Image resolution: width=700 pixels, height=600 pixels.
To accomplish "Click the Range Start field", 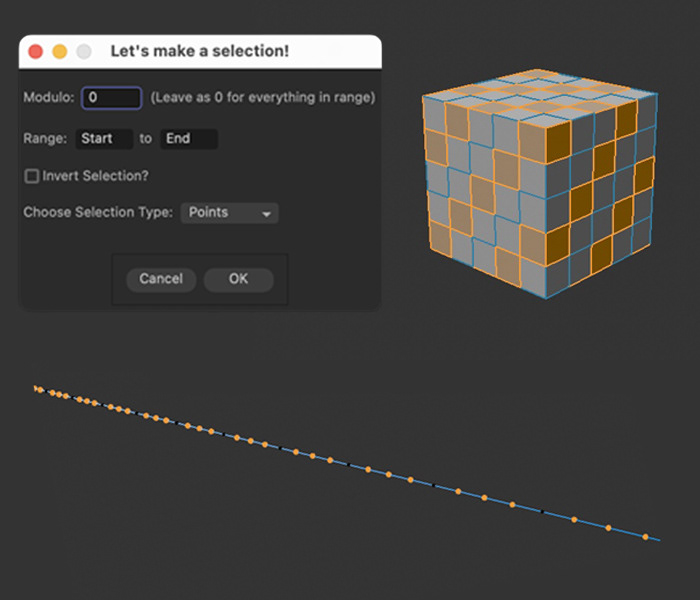I will [x=104, y=138].
